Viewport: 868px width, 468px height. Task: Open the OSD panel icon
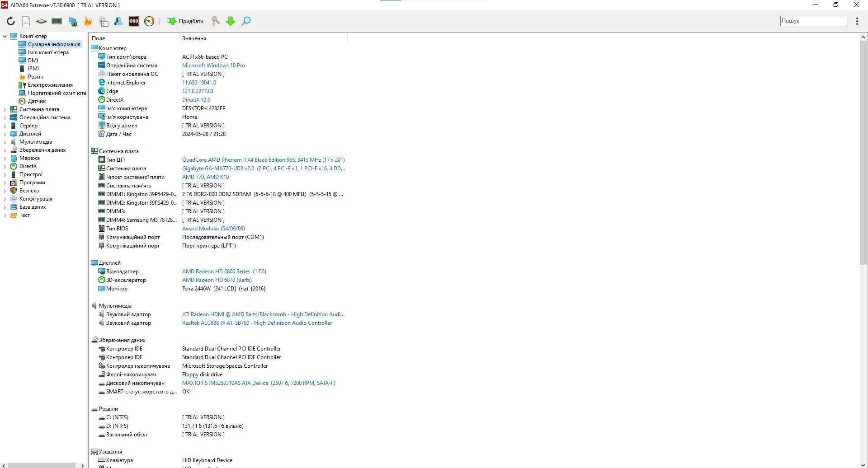(x=134, y=21)
